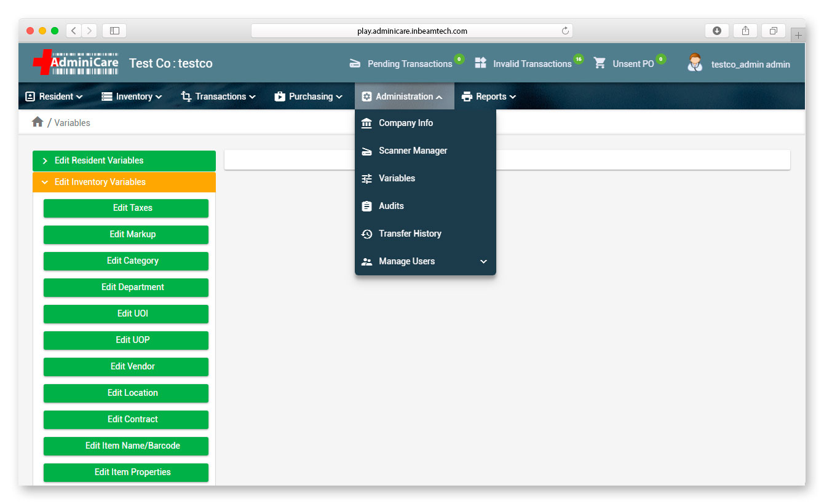Select Audits menu item
This screenshot has width=824, height=504.
point(426,206)
